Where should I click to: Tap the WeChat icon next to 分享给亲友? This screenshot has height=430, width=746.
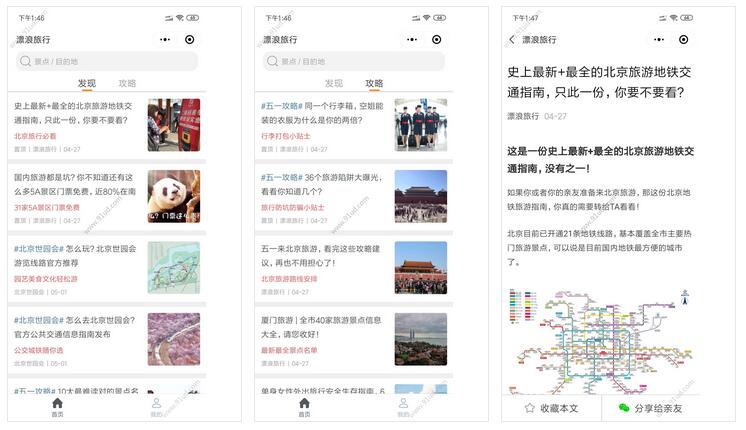point(624,408)
